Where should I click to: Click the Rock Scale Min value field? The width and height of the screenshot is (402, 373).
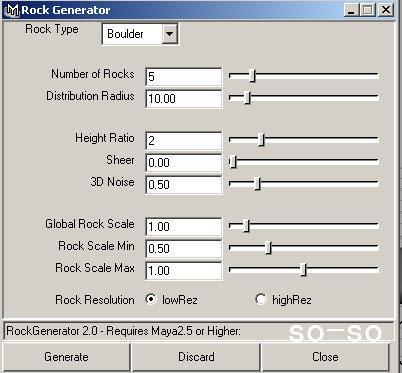click(184, 249)
